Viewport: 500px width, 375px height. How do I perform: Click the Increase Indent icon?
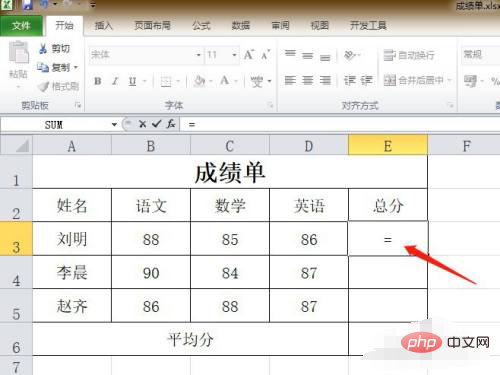click(366, 80)
